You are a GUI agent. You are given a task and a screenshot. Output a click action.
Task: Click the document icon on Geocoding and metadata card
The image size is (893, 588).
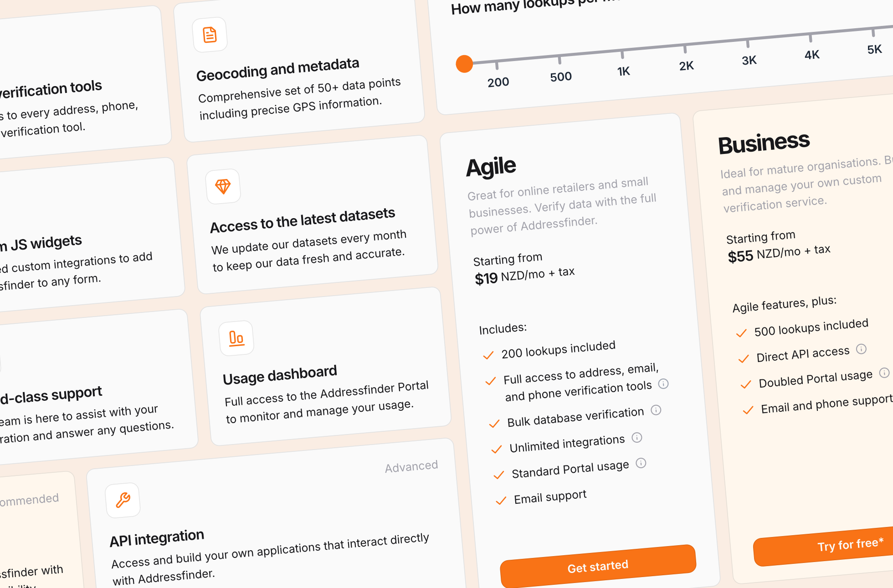tap(210, 35)
